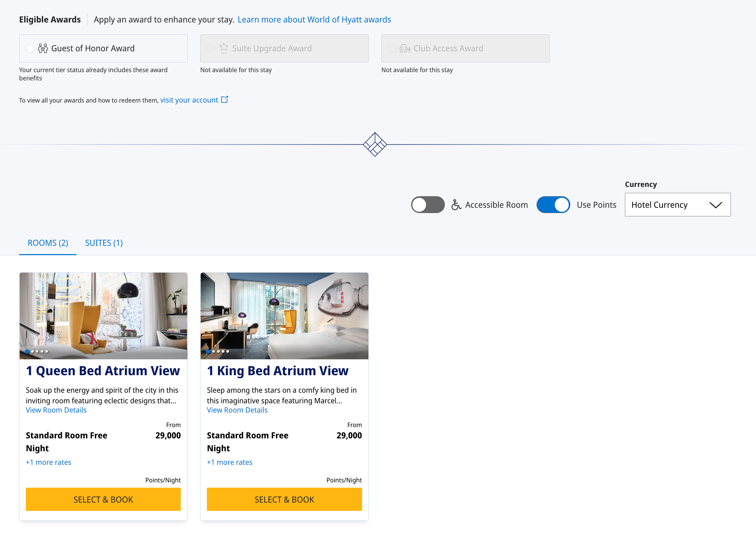This screenshot has height=534, width=756.
Task: Click the external link icon beside visit your account
Action: [224, 100]
